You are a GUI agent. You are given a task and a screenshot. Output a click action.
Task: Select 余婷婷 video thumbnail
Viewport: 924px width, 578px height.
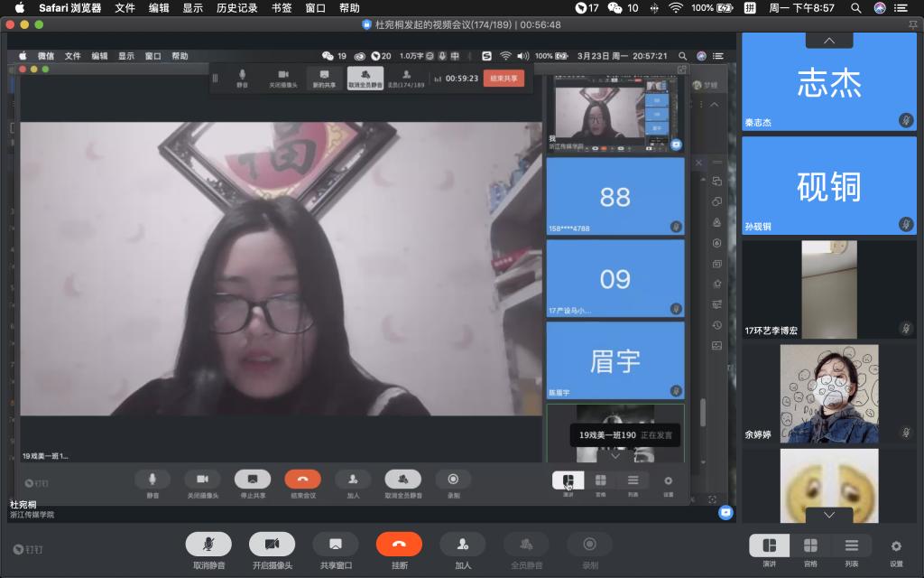pos(828,394)
